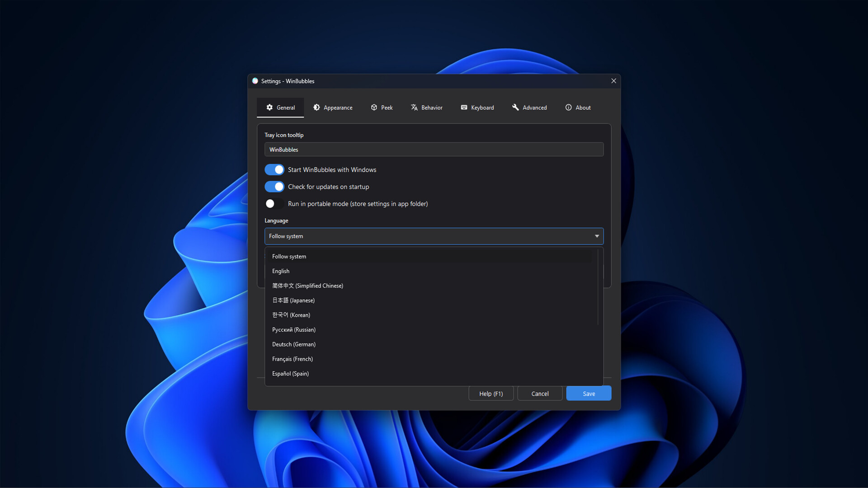Screen dimensions: 868x488
Task: Click the Save button
Action: 588,393
